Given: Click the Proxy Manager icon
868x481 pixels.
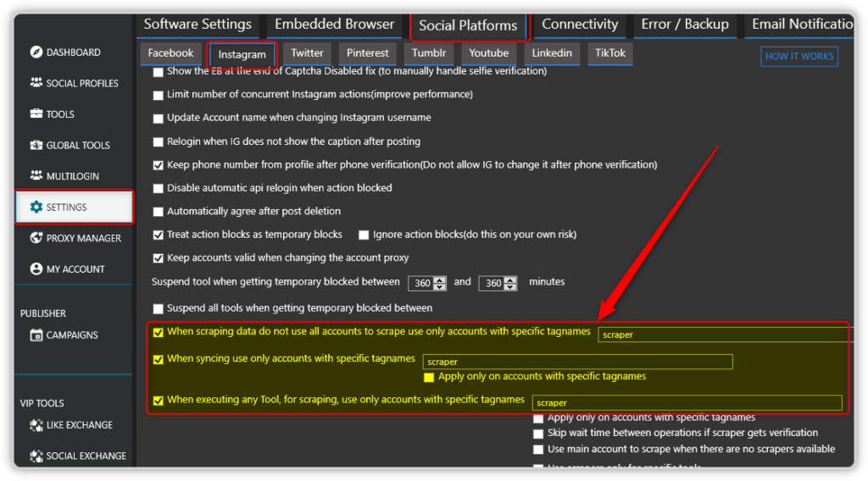Looking at the screenshot, I should tap(36, 238).
